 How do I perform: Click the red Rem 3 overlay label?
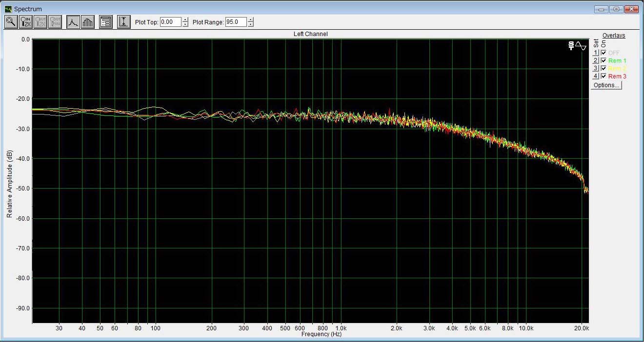(617, 76)
